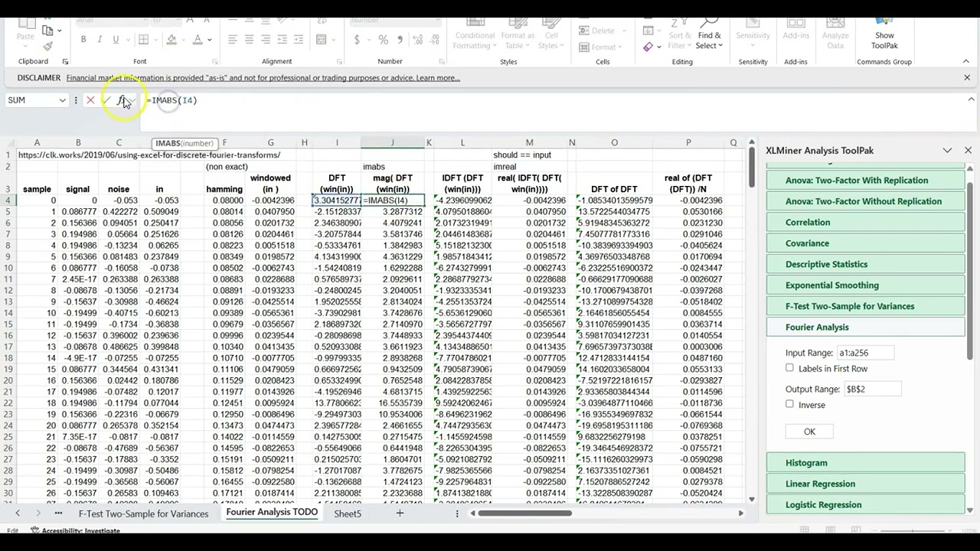Apply Fill Color bucket
Screen dimensions: 980x551
coord(171,40)
